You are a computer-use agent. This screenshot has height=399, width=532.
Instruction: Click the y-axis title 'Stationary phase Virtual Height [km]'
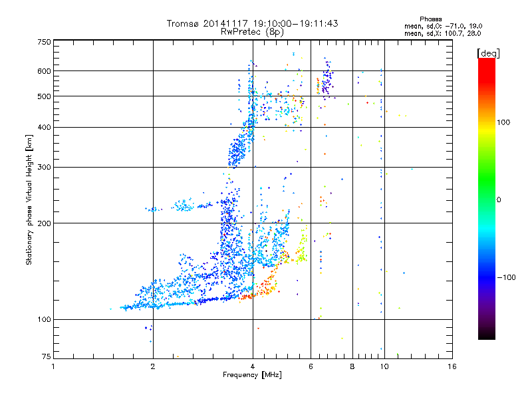[x=29, y=199]
